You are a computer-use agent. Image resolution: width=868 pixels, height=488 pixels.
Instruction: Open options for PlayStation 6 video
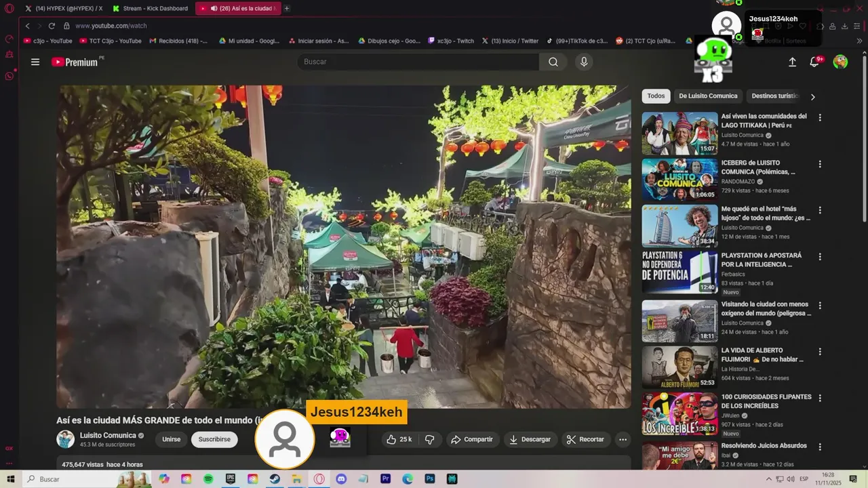(x=819, y=257)
